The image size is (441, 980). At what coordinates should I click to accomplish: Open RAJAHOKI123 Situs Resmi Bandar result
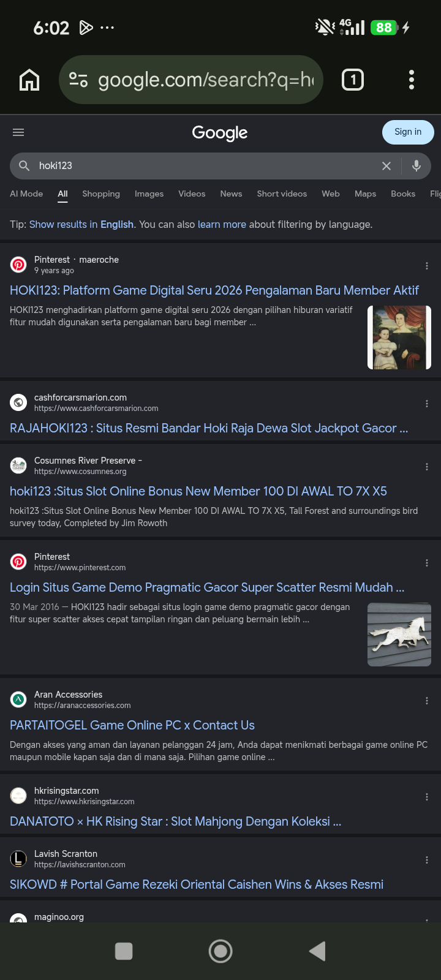(209, 428)
